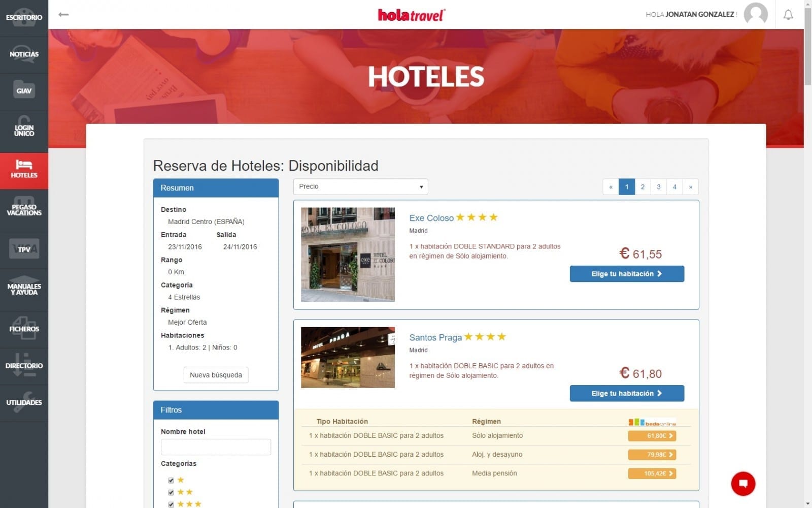Viewport: 812px width, 508px height.
Task: Click the € 61,55 price
Action: [640, 253]
